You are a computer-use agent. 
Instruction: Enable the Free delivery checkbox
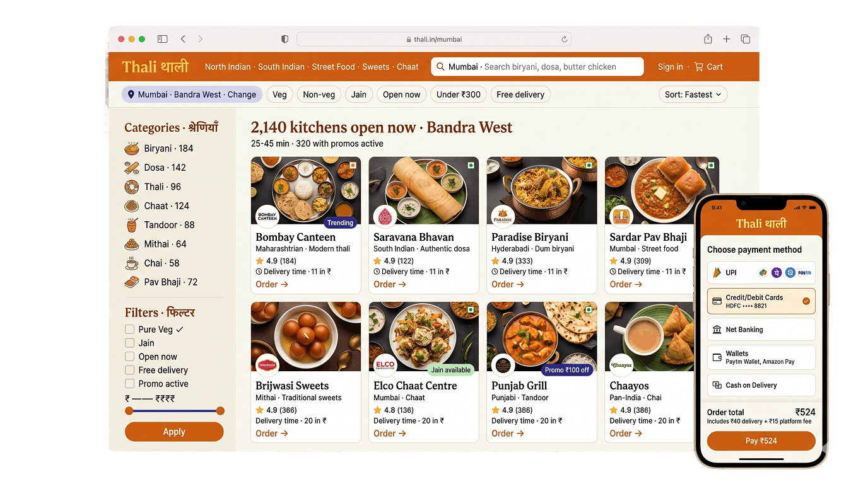coord(129,370)
